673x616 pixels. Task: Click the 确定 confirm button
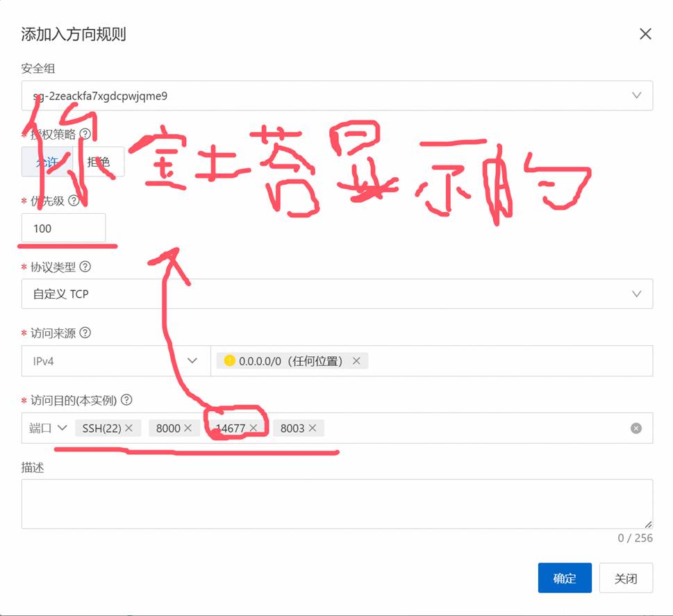tap(564, 578)
